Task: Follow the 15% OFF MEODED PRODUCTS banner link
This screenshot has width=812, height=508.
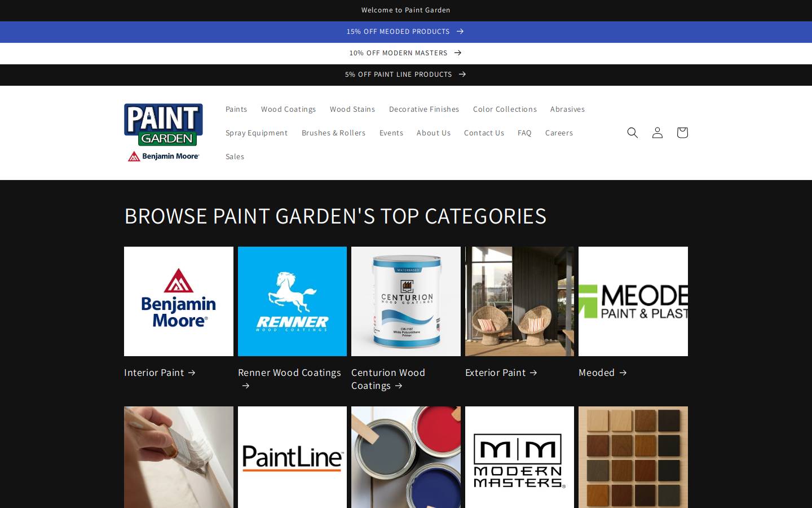Action: click(x=405, y=32)
